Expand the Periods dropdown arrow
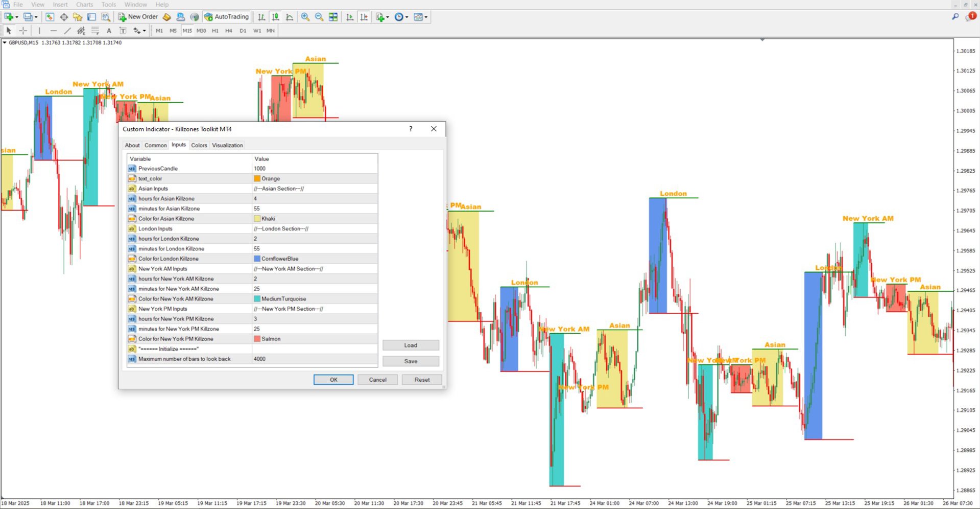This screenshot has height=509, width=980. coord(407,17)
